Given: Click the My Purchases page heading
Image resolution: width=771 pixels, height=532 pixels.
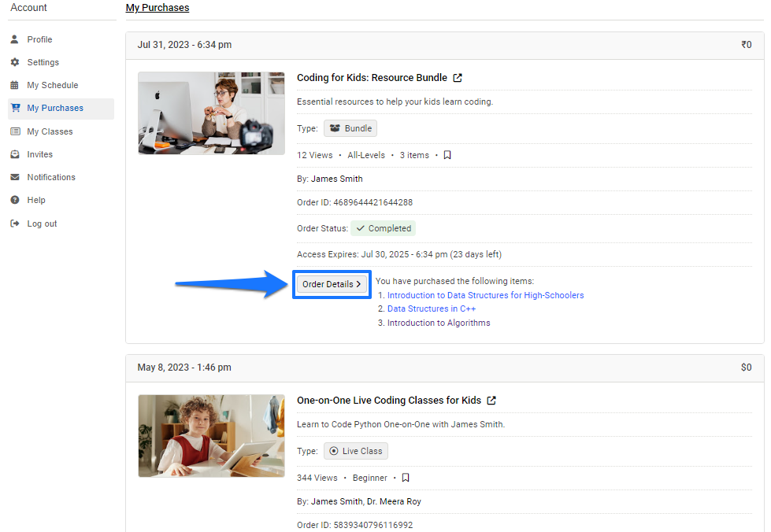Looking at the screenshot, I should (158, 8).
